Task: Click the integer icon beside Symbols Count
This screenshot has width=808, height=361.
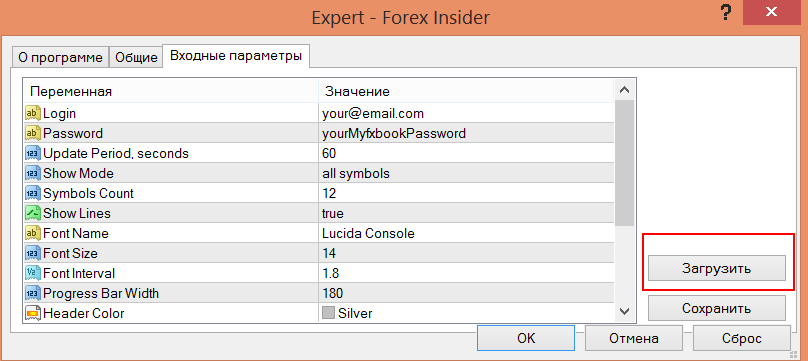Action: pyautogui.click(x=33, y=194)
